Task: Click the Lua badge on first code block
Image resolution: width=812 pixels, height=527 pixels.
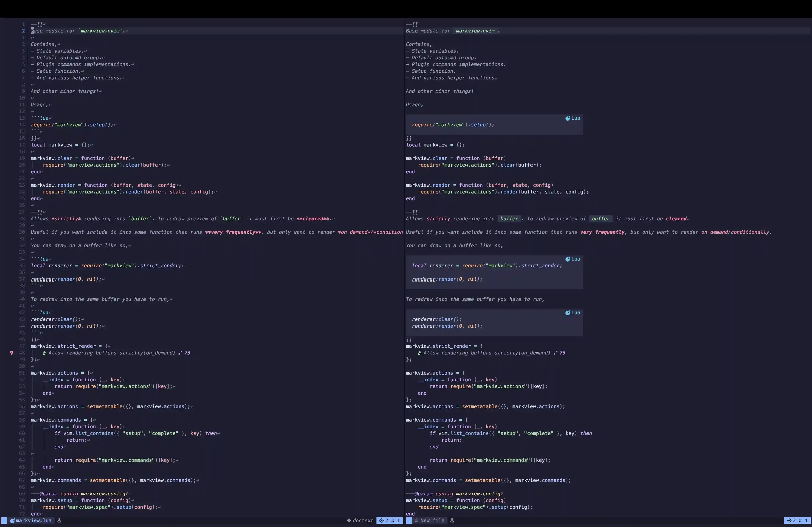Action: click(573, 118)
